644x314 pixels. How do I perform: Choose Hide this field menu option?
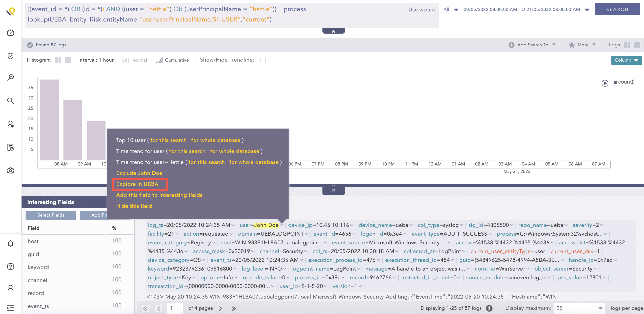click(134, 206)
